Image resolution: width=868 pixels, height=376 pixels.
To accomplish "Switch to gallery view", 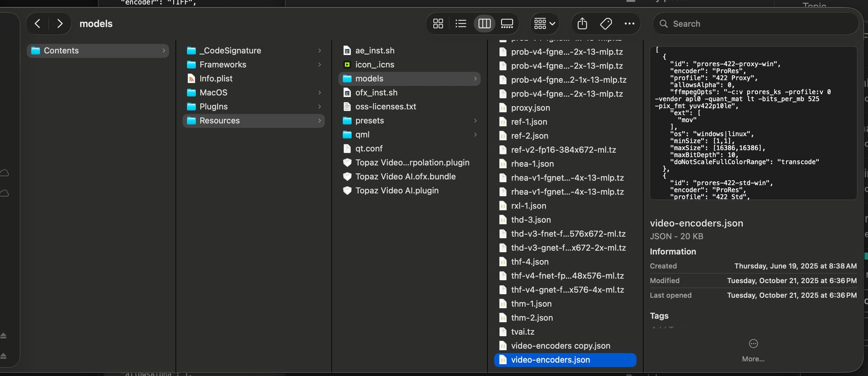I will (x=507, y=24).
